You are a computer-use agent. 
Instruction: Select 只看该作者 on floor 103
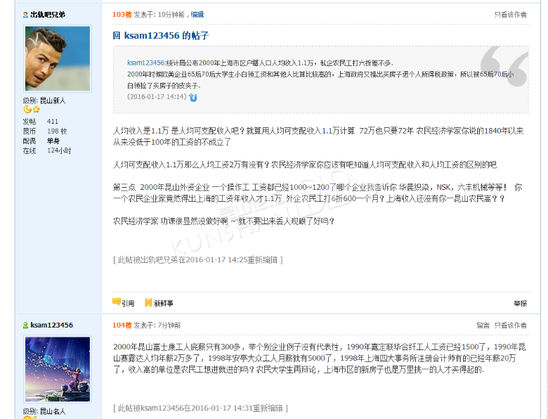point(510,15)
